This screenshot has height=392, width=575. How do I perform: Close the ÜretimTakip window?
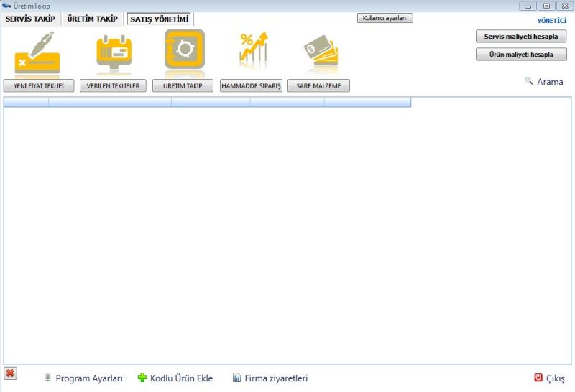tap(565, 6)
